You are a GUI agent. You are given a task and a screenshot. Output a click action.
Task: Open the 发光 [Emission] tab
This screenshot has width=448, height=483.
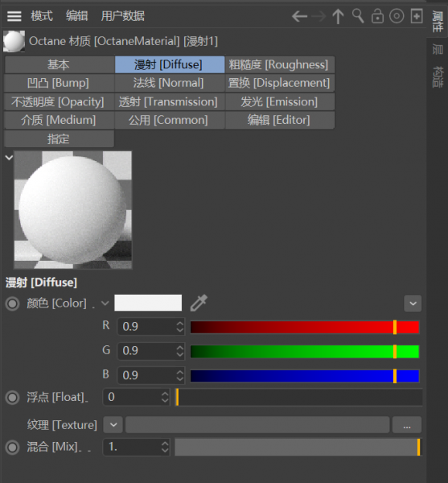280,101
